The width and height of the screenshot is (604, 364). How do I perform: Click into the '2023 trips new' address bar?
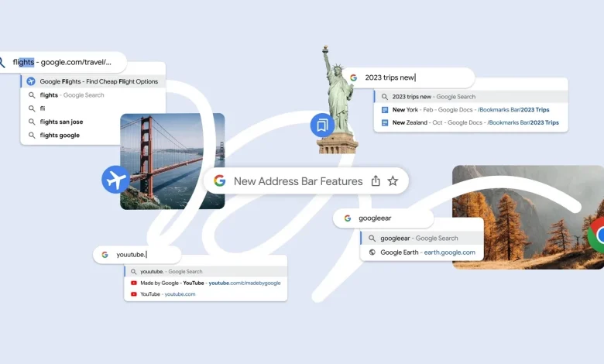pos(409,77)
